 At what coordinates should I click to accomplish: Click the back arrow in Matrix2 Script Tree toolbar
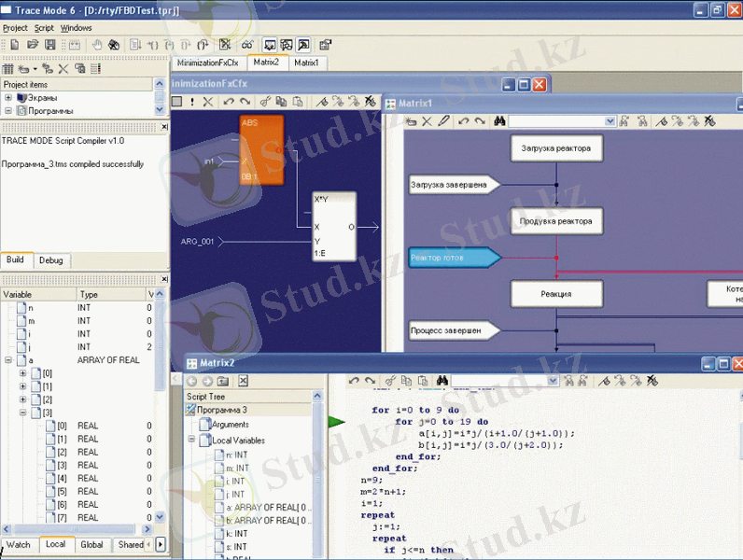(192, 381)
